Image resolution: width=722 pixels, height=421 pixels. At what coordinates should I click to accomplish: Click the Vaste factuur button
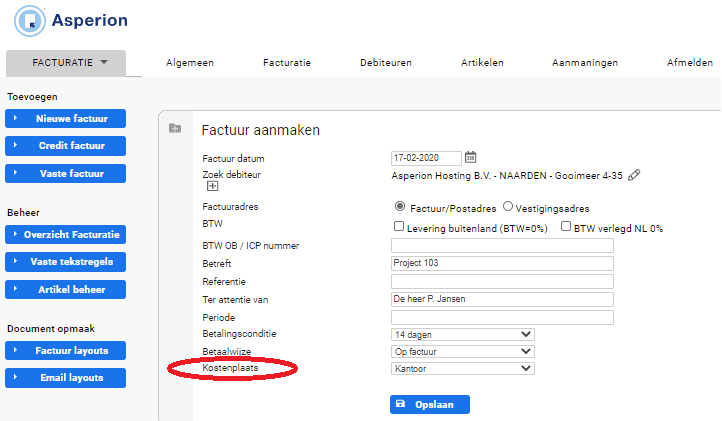click(65, 174)
